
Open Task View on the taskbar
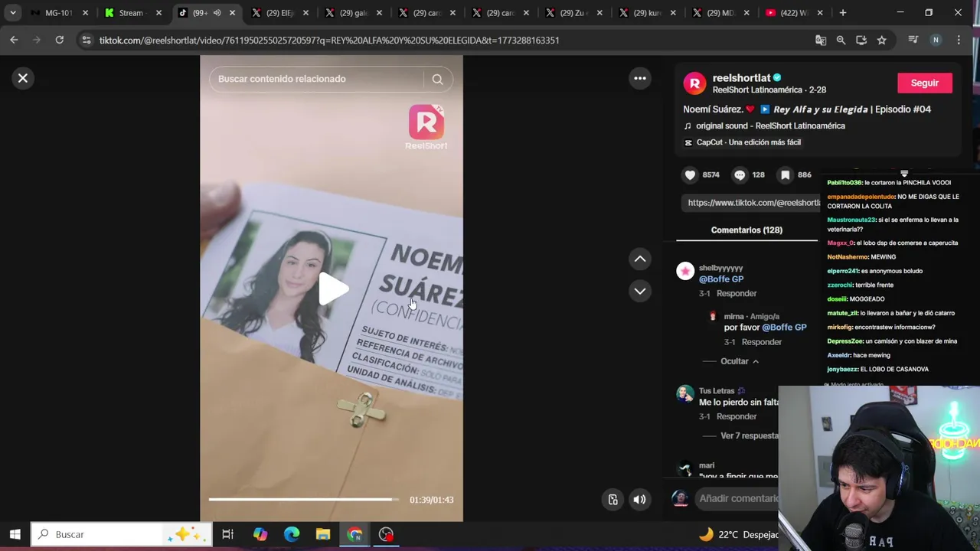click(227, 534)
